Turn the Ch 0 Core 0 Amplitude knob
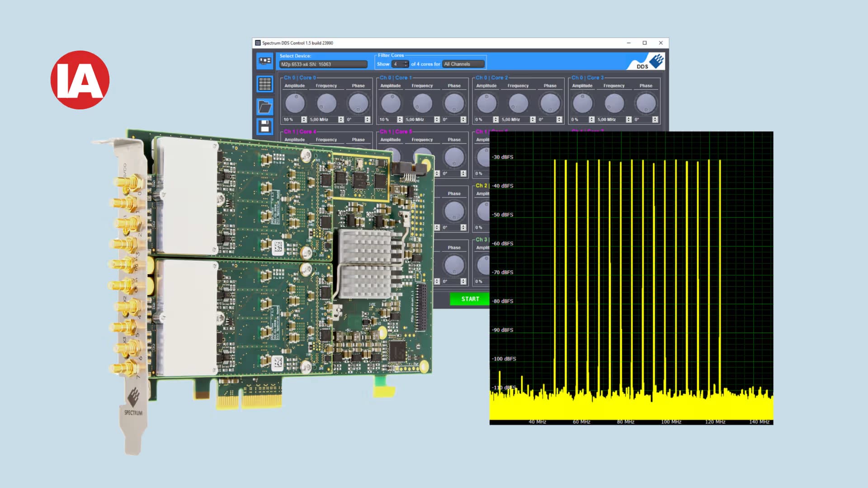 295,103
